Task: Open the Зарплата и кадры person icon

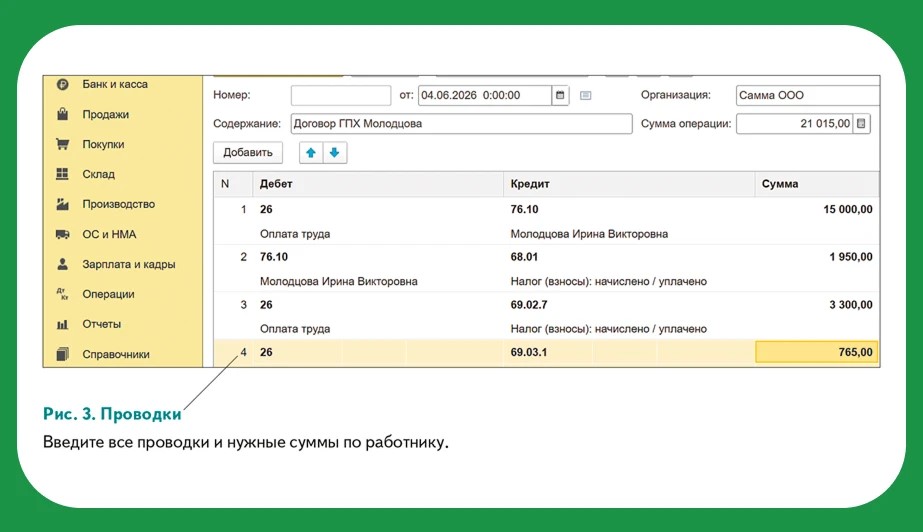Action: coord(62,264)
